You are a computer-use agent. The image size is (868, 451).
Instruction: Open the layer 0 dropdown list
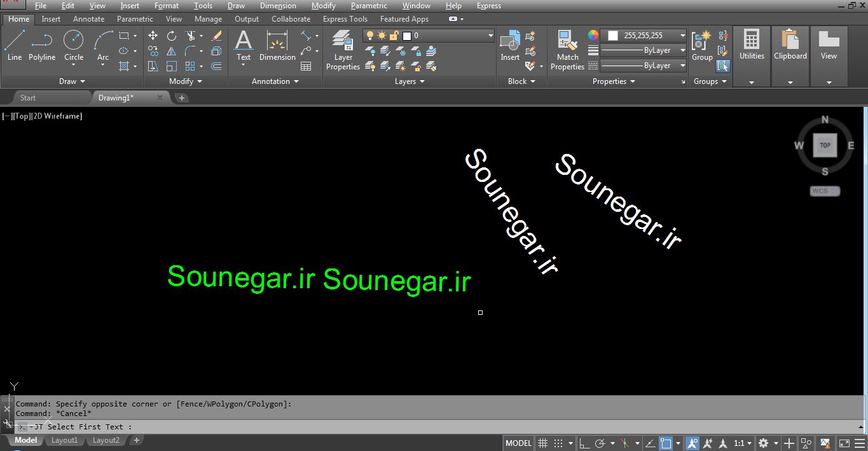pos(429,36)
